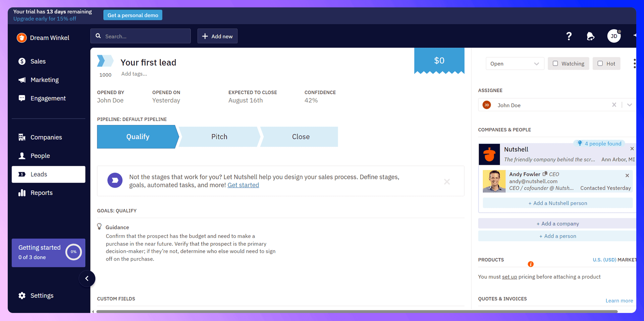This screenshot has height=321, width=644.
Task: Click the andy@nutshell.com email
Action: tap(533, 181)
